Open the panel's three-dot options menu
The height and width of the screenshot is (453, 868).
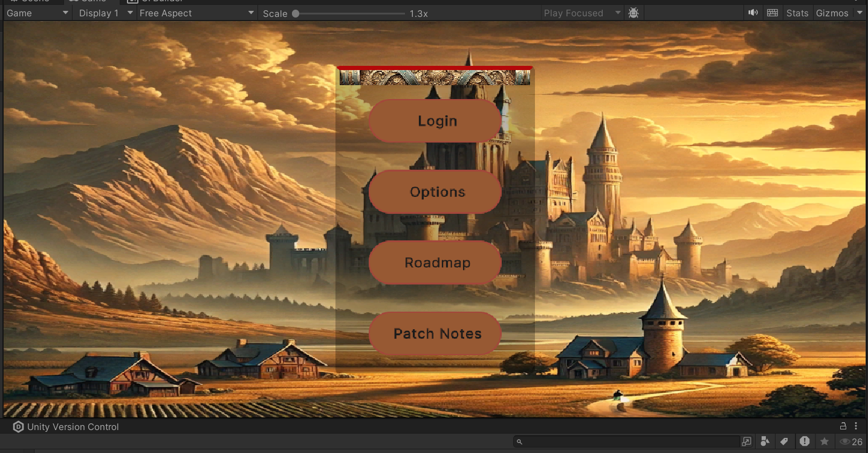[857, 426]
